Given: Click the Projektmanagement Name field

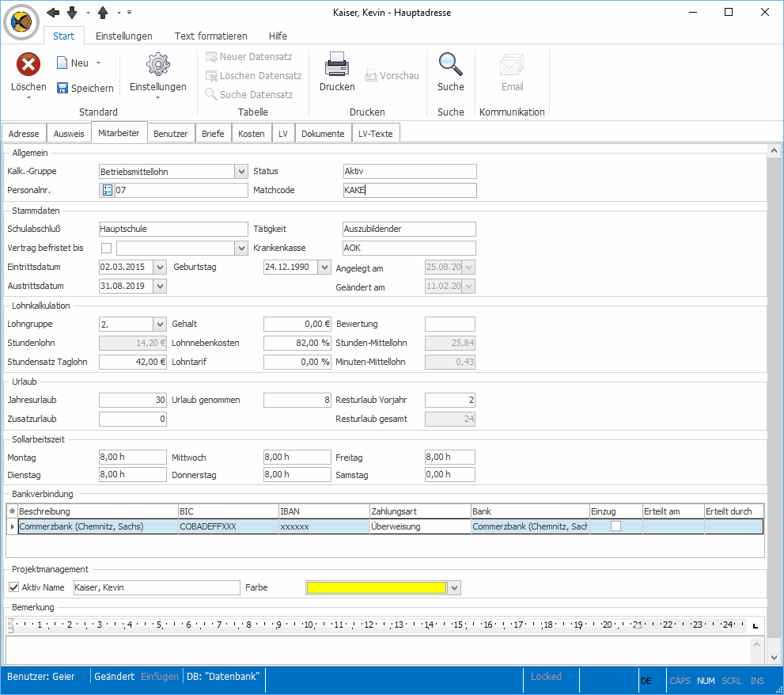Looking at the screenshot, I should [x=157, y=587].
